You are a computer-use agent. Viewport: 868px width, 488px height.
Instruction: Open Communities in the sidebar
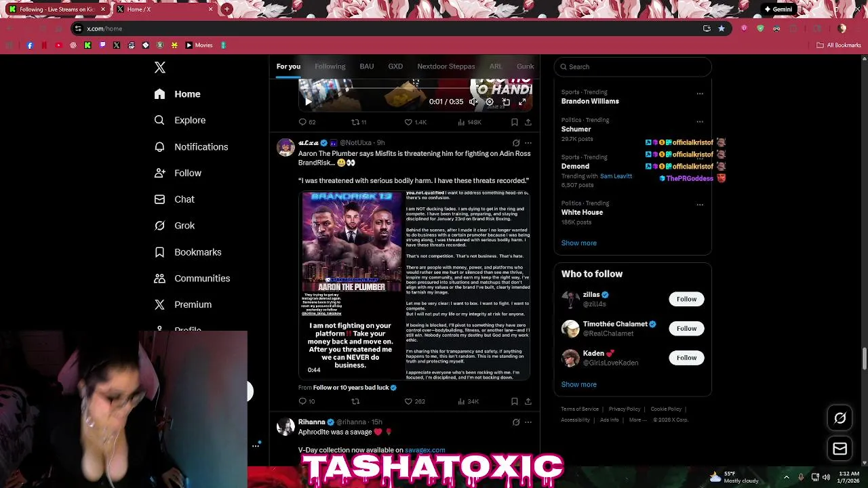192,279
